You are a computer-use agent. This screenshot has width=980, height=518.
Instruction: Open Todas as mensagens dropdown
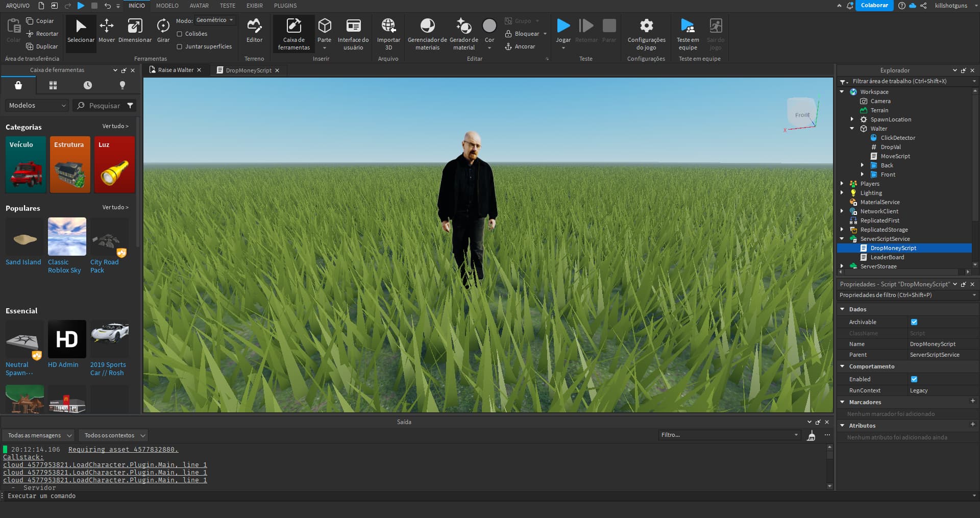(39, 435)
